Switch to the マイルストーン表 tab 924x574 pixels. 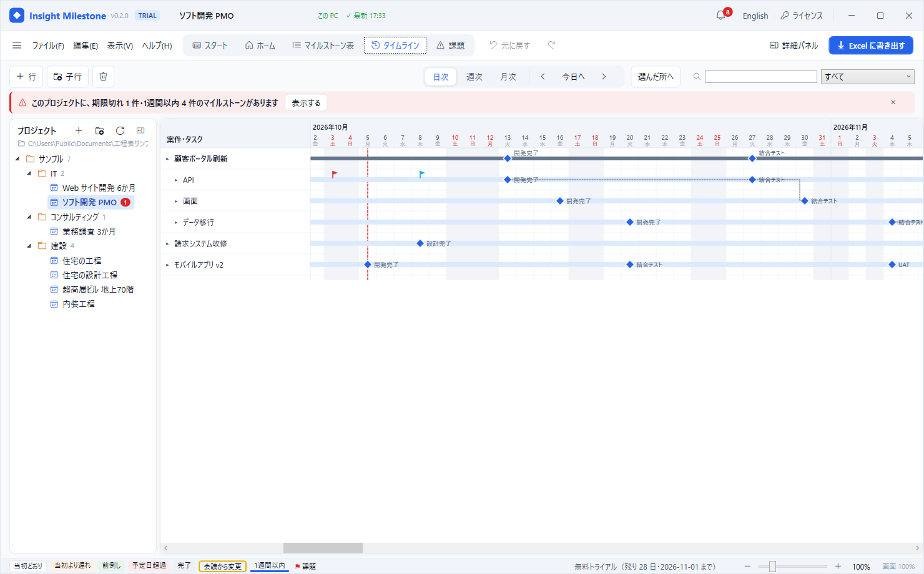click(x=323, y=46)
